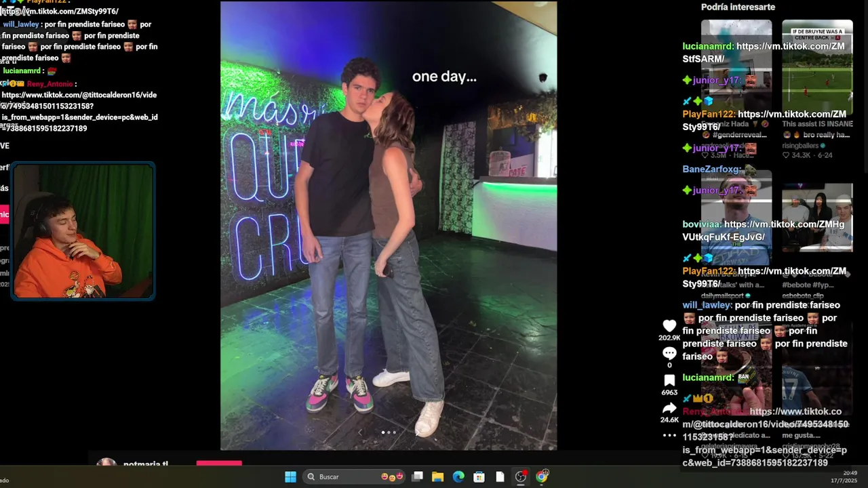Click the Buscar taskbar search box
The image size is (868, 488).
pos(355,476)
